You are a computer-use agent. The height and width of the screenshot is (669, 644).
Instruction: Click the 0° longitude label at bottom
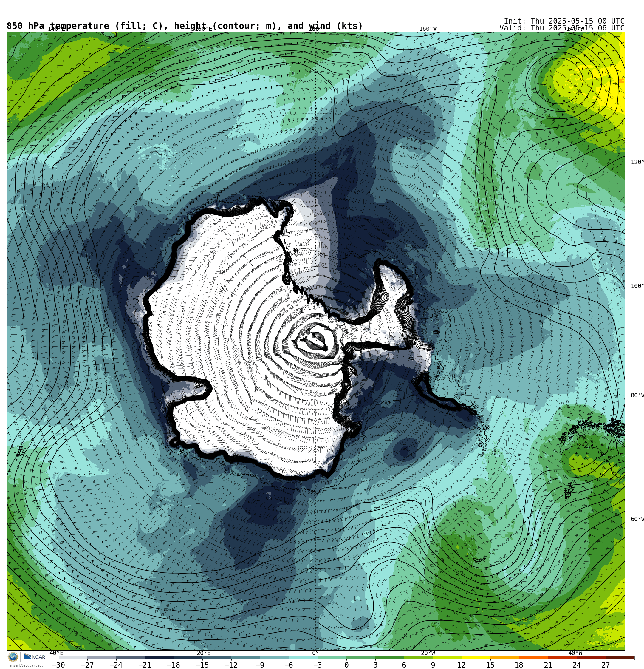click(315, 653)
